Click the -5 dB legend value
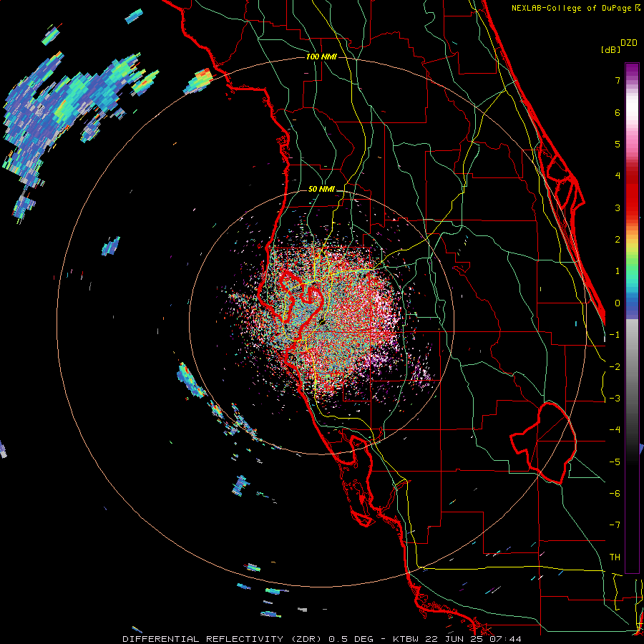This screenshot has height=644, width=644. [x=615, y=462]
